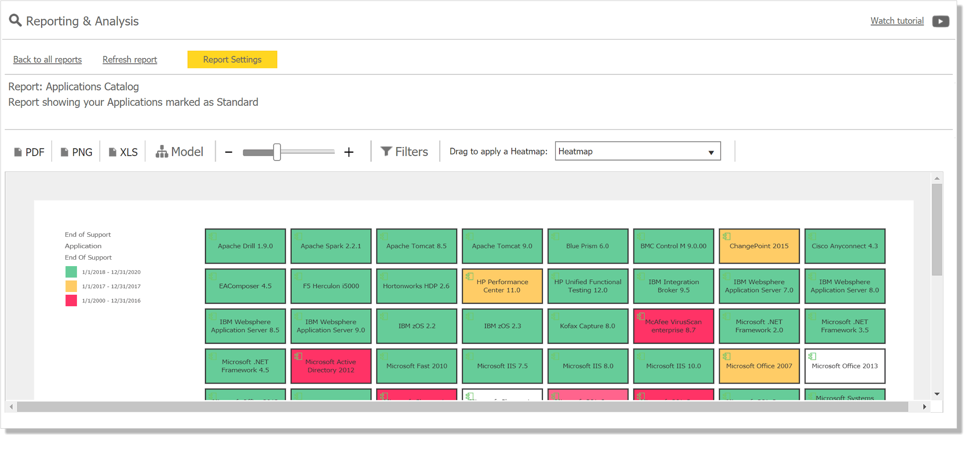Select Microsoft .NET Framework 3.5 tile
The image size is (980, 458).
point(844,326)
